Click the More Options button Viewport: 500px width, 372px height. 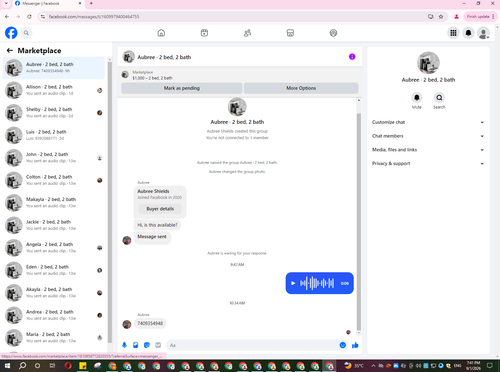(x=301, y=88)
